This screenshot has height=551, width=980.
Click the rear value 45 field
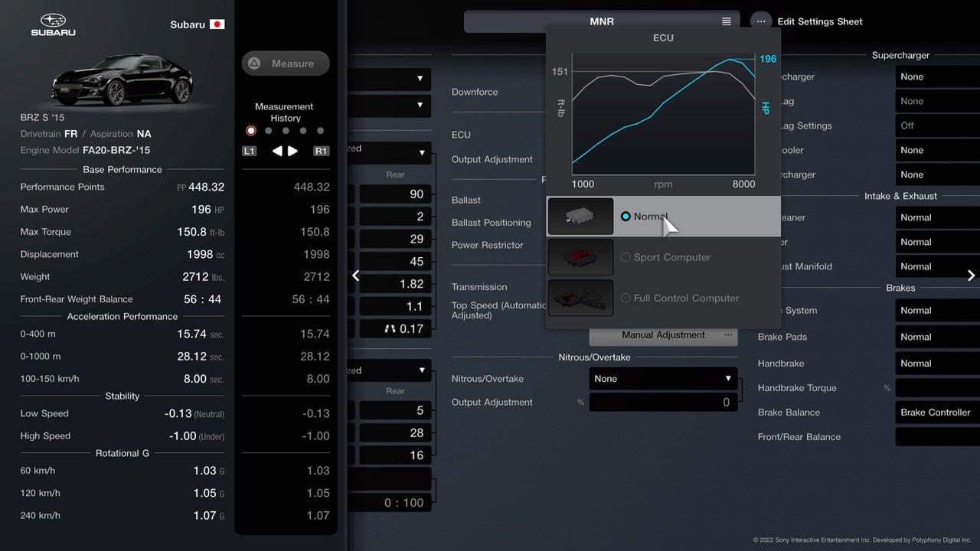tap(395, 262)
